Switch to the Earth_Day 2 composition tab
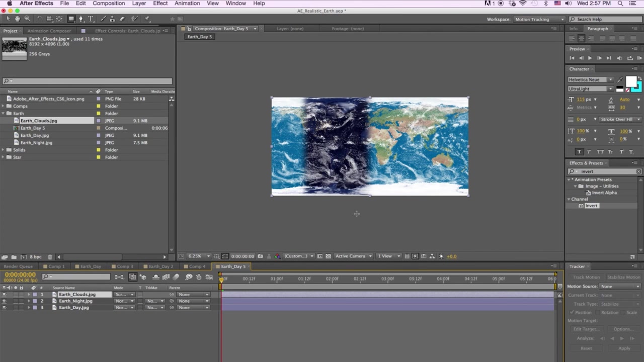The image size is (644, 362). pos(160,266)
